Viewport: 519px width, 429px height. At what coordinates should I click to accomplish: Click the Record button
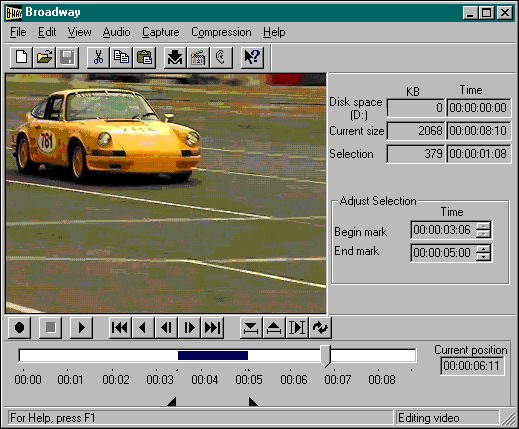click(20, 328)
